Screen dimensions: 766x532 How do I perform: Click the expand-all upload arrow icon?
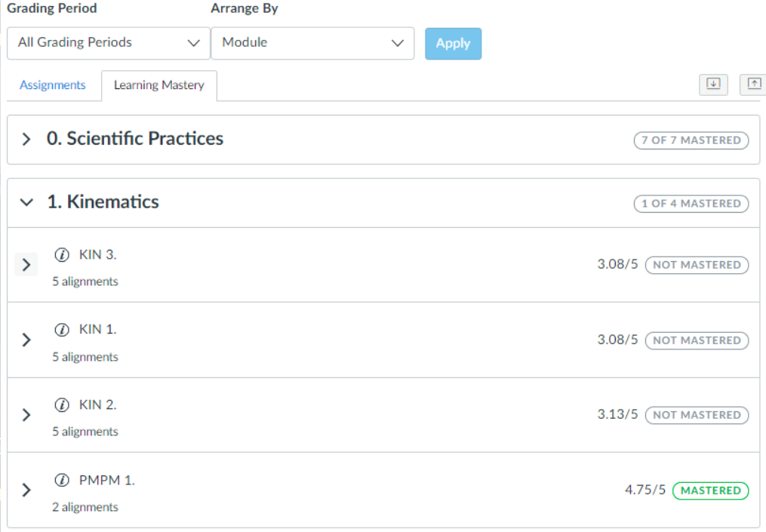754,85
